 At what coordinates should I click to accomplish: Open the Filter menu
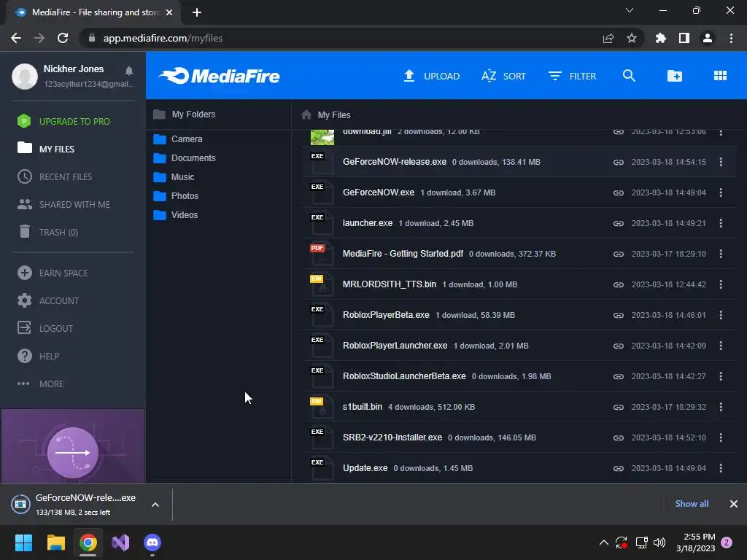tap(572, 76)
